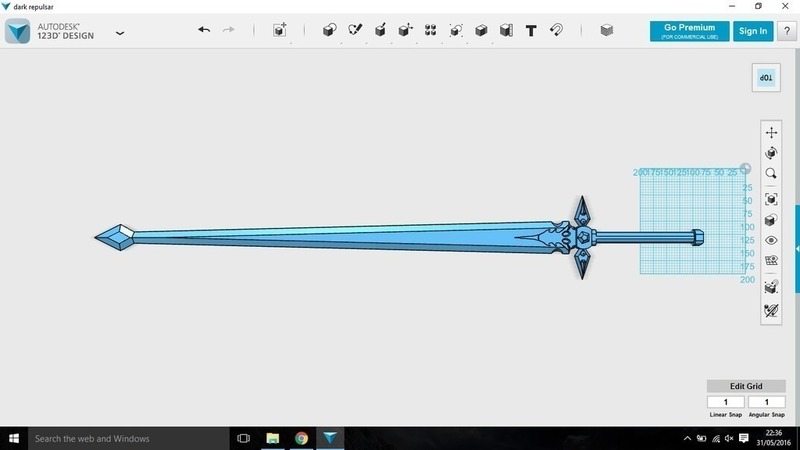This screenshot has height=450, width=800.
Task: Open the Windows Start menu
Action: [14, 438]
